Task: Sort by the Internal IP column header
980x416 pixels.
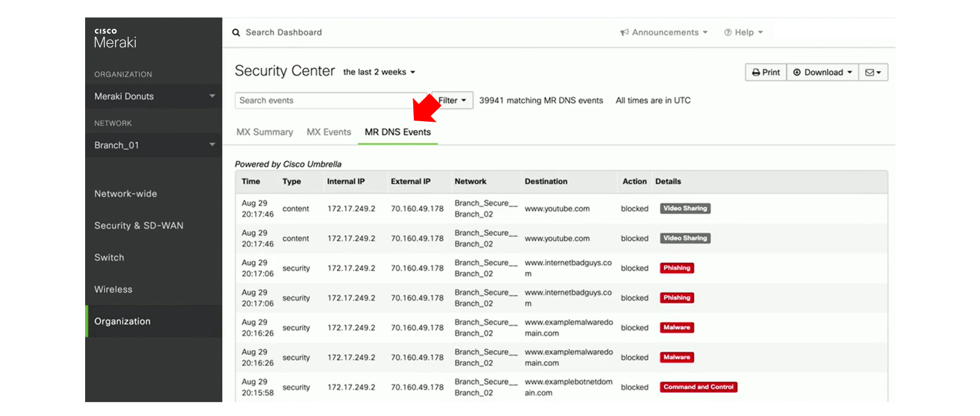Action: tap(346, 182)
